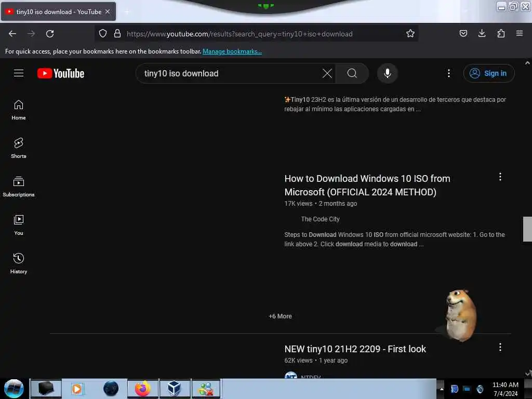532x399 pixels.
Task: Clear the search query with the X
Action: [x=327, y=73]
